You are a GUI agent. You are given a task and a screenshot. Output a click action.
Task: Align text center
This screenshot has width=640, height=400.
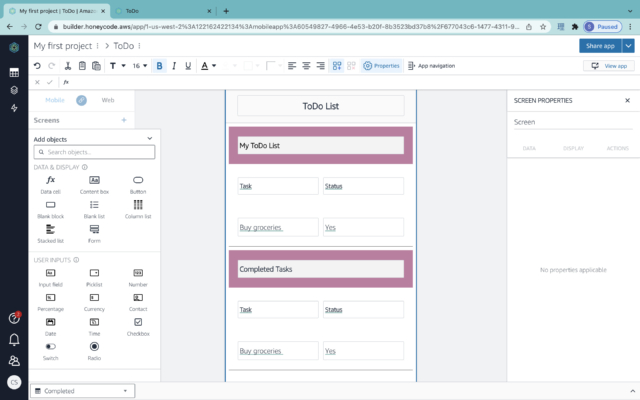click(x=306, y=66)
